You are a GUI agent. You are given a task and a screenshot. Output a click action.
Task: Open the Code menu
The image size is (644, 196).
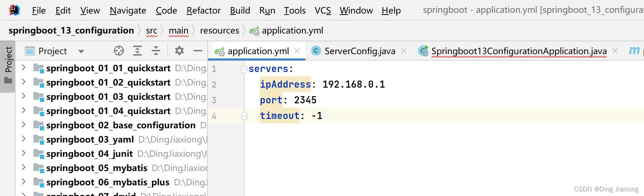click(x=166, y=11)
